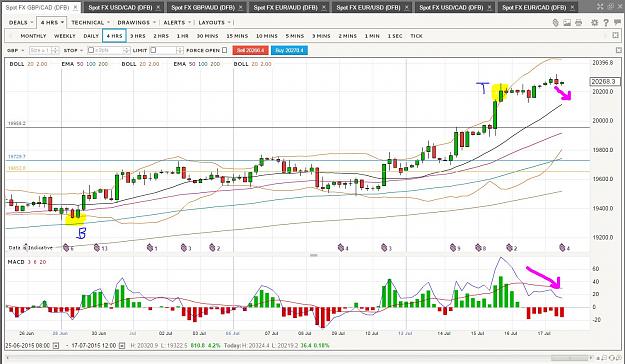Click the MACD 3 6 20 indicator label

(27, 262)
